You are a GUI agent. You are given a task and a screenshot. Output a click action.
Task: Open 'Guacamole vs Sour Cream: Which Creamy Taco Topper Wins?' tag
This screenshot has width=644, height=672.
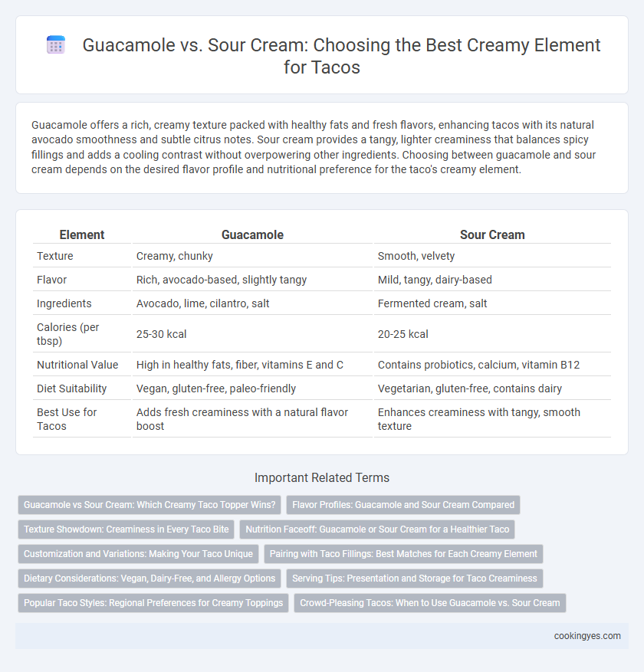149,505
